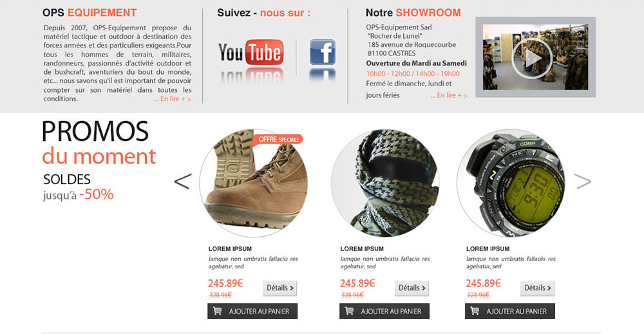Open the Facebook page icon
The image size is (644, 334).
(323, 52)
